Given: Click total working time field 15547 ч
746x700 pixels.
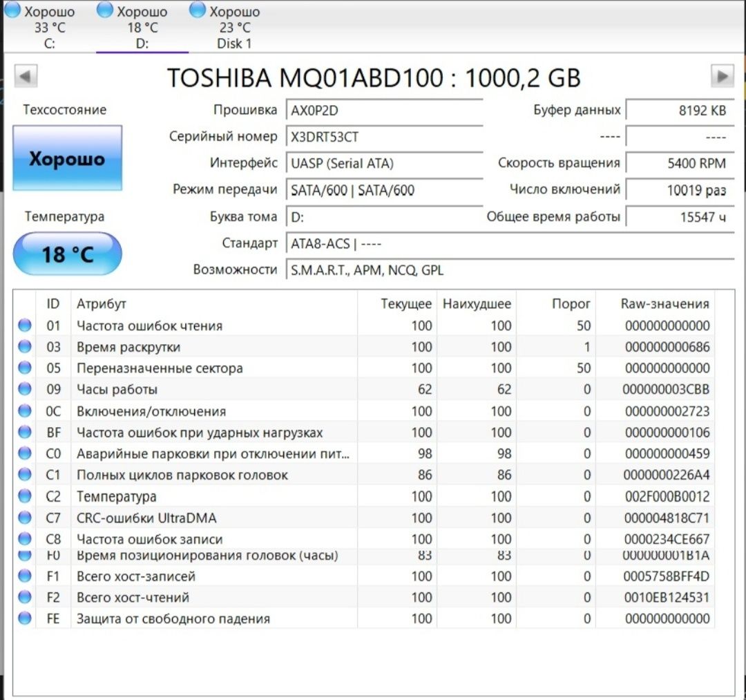Looking at the screenshot, I should point(680,217).
